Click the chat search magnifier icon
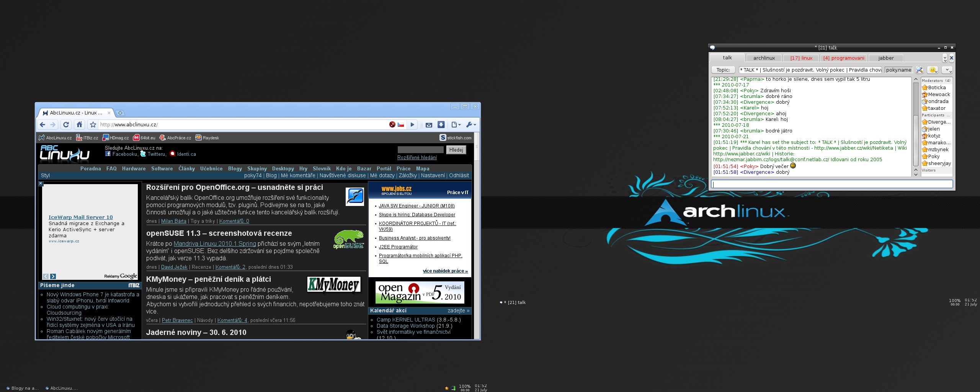980x392 pixels. [x=920, y=70]
